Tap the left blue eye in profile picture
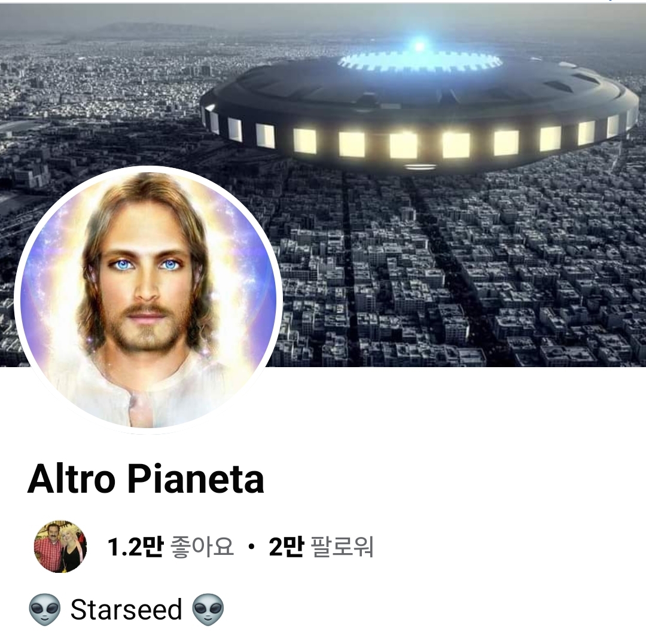 121,265
